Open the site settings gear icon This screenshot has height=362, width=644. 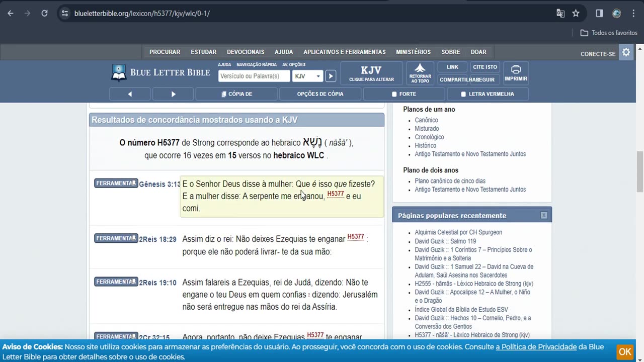pyautogui.click(x=626, y=52)
